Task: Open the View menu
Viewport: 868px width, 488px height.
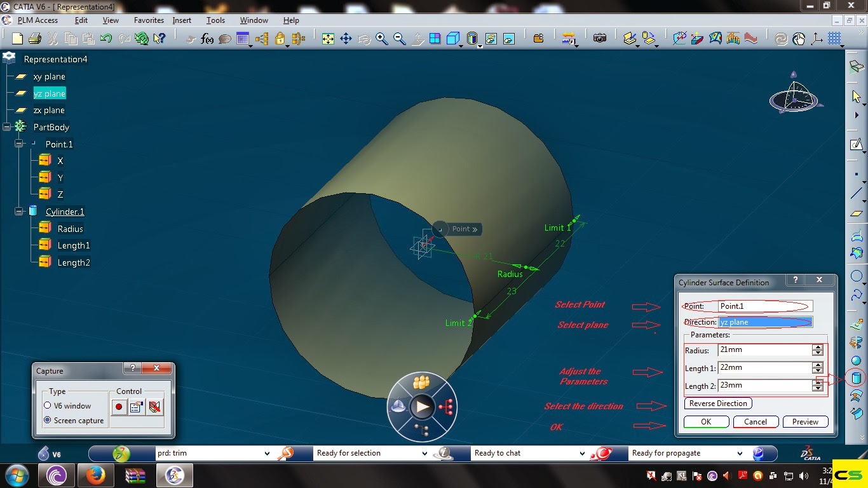Action: (x=111, y=20)
